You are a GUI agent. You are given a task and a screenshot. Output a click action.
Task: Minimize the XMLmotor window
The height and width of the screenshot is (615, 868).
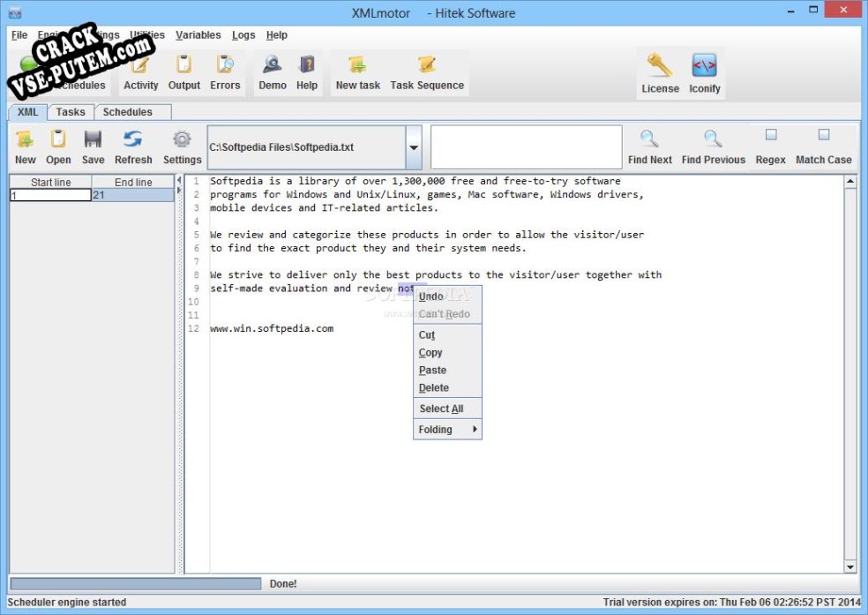click(x=790, y=11)
